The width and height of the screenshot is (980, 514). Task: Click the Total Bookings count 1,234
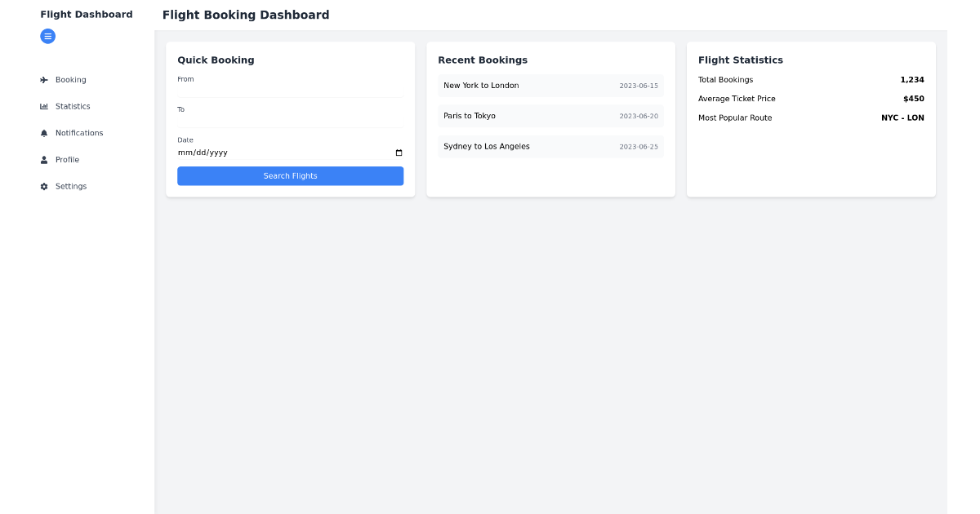pyautogui.click(x=913, y=79)
